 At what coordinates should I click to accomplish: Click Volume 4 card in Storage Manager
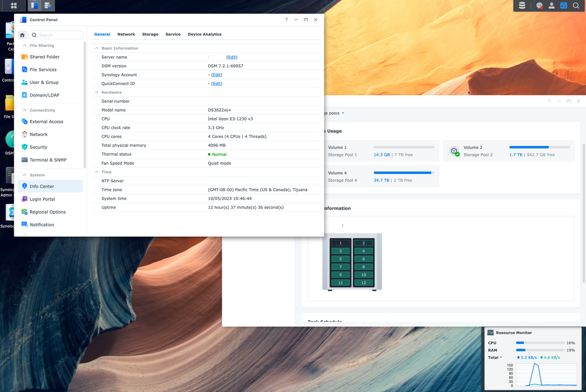tap(381, 176)
